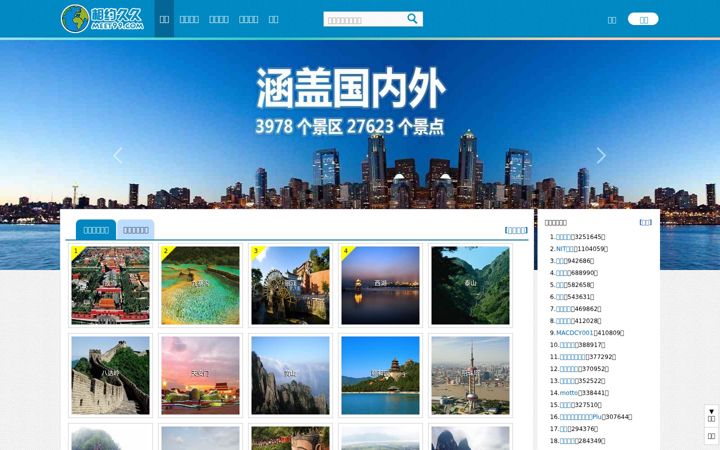Focus the header search input field
Image resolution: width=720 pixels, height=450 pixels.
point(364,19)
